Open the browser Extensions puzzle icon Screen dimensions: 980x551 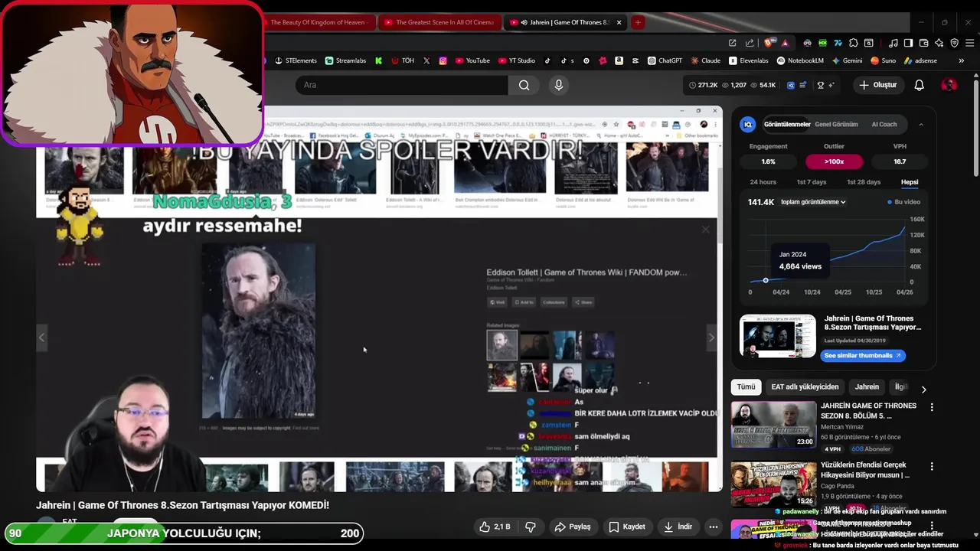854,43
